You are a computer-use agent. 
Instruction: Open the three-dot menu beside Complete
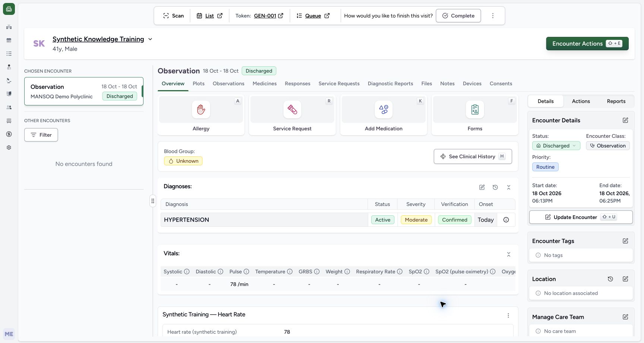click(493, 16)
